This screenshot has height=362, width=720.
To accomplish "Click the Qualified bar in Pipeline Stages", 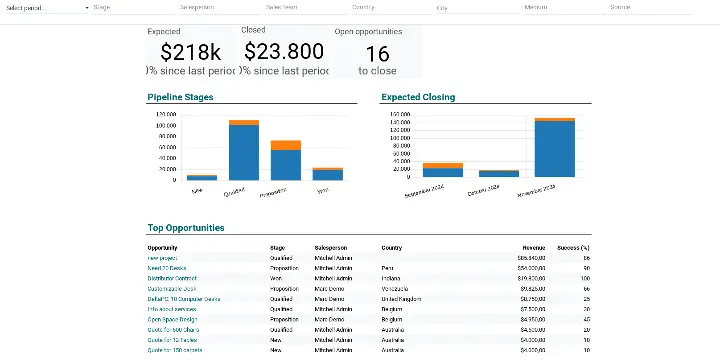I will pos(244,150).
